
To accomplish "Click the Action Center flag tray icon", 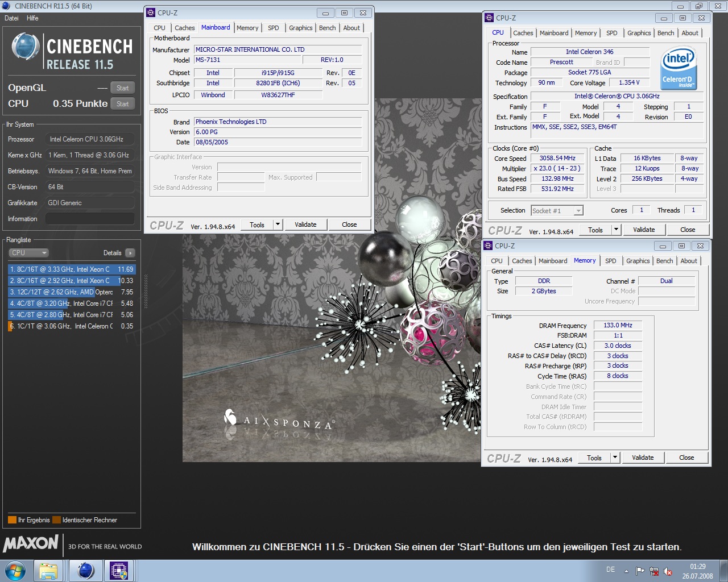I will coord(640,571).
